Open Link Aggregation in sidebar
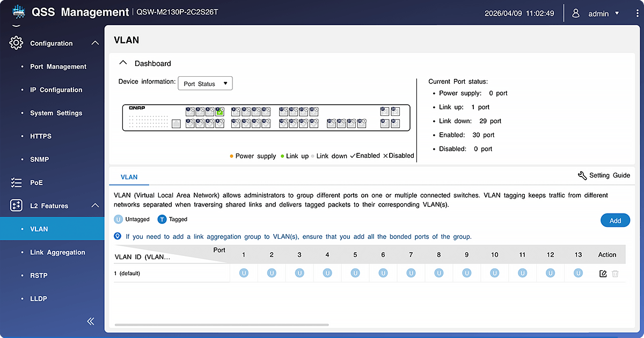The height and width of the screenshot is (338, 644). click(57, 252)
